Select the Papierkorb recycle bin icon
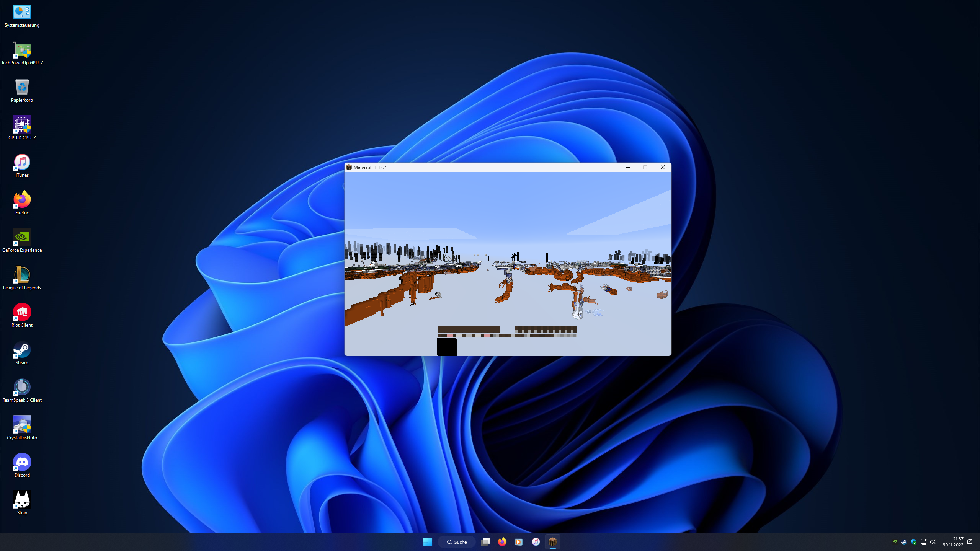The width and height of the screenshot is (980, 551). point(22,87)
